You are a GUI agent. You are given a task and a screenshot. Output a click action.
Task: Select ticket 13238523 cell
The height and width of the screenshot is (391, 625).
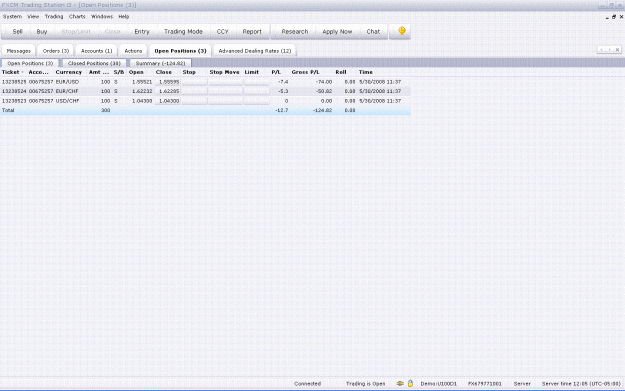tap(14, 101)
